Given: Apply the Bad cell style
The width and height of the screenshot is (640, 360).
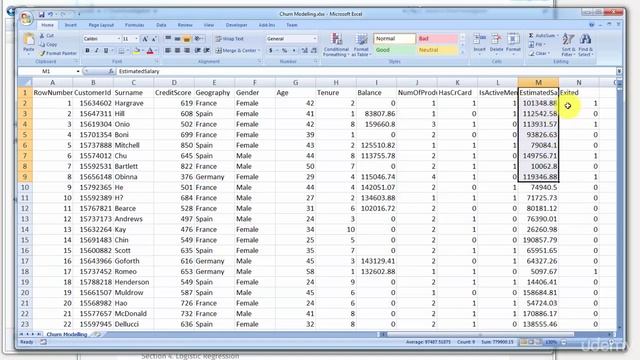Looking at the screenshot, I should click(x=437, y=39).
